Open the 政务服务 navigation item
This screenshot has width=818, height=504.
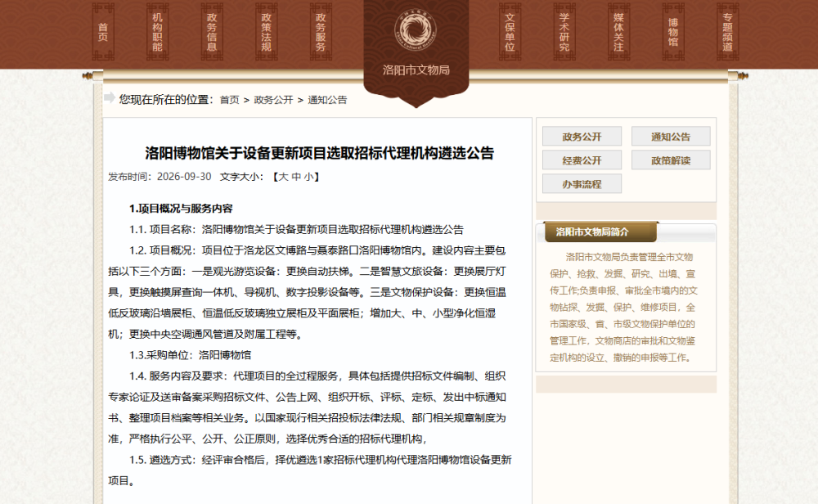pos(321,32)
